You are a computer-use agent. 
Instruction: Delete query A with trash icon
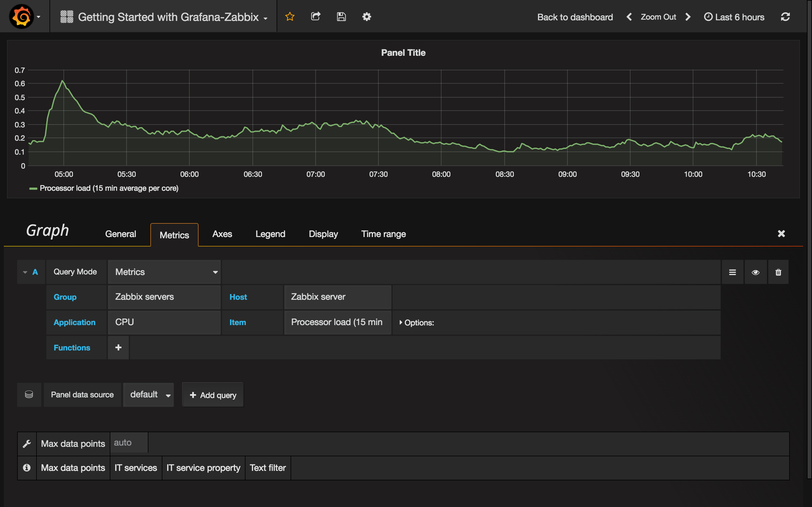(x=778, y=272)
